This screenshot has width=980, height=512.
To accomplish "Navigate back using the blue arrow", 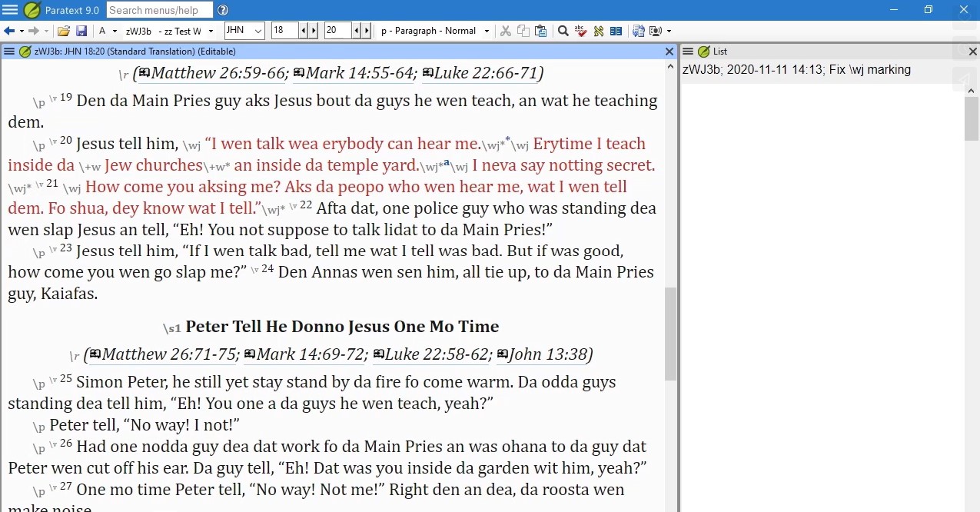I will coord(10,31).
